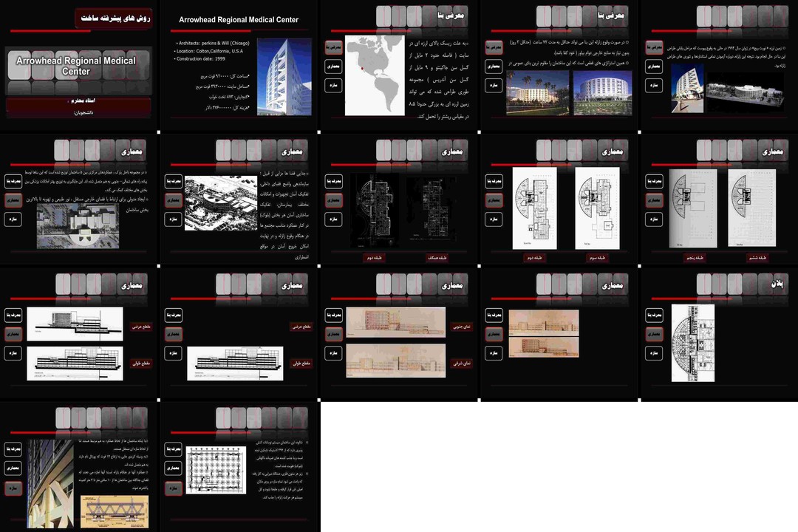Select the aerial site photo with the semicircular plaza
Screen dimensions: 798x532
[x=78, y=226]
